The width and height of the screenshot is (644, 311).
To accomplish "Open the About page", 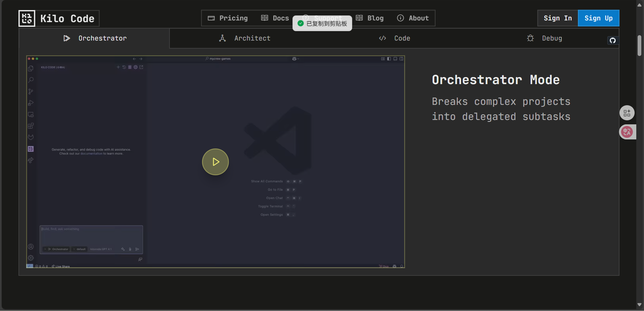I will 413,18.
